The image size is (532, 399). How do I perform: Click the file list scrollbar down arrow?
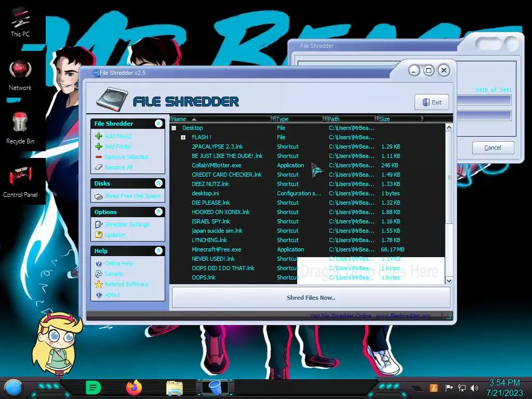[x=449, y=281]
